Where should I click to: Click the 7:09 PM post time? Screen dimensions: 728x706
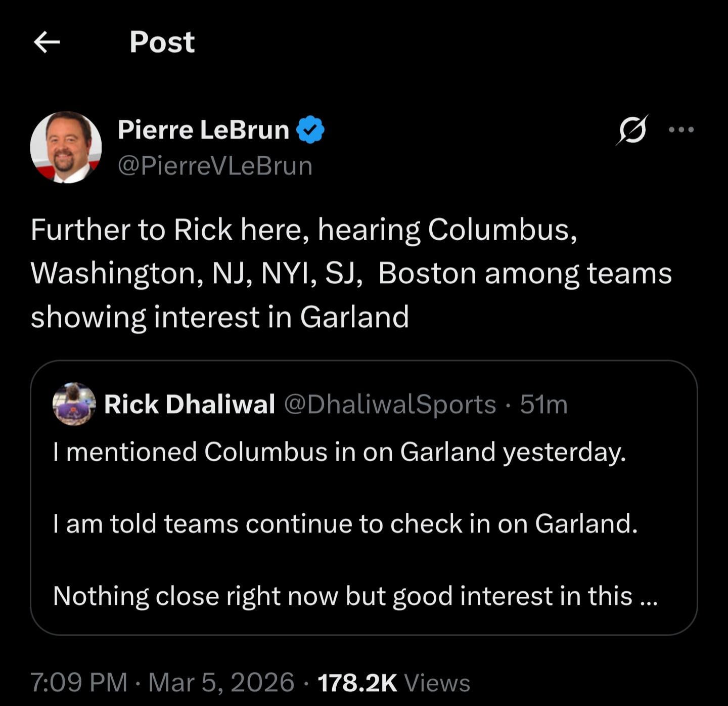tap(79, 682)
